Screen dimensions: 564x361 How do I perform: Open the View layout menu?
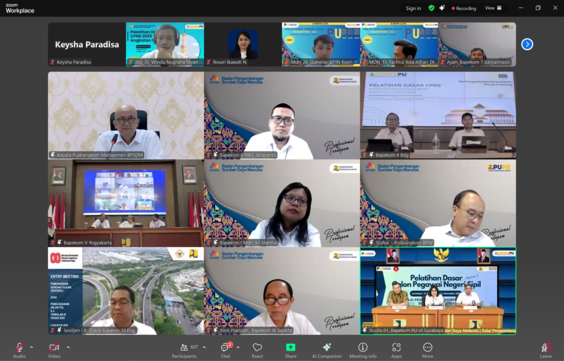point(493,8)
